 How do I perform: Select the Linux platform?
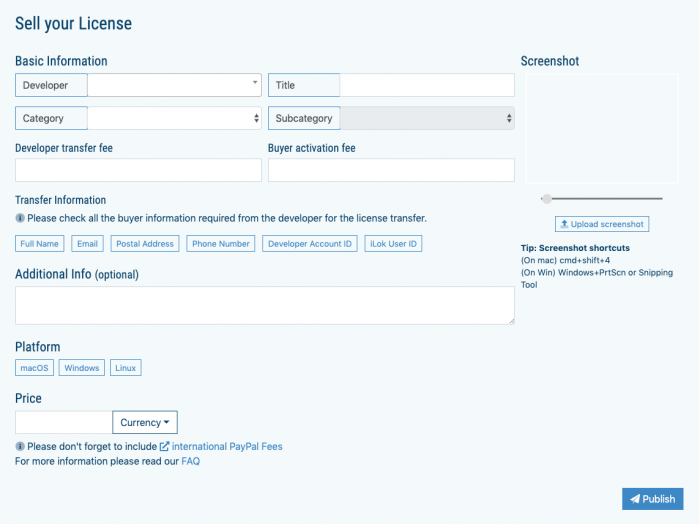[x=125, y=368]
